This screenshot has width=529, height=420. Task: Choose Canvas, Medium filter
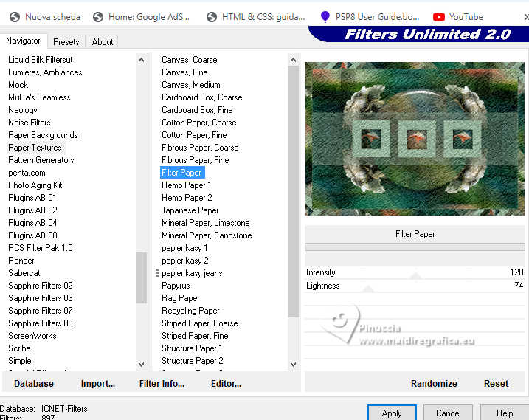[190, 85]
